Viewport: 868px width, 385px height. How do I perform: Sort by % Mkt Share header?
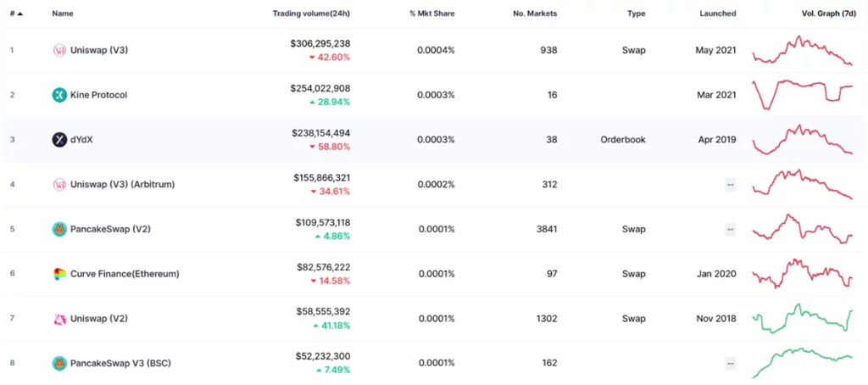(431, 14)
